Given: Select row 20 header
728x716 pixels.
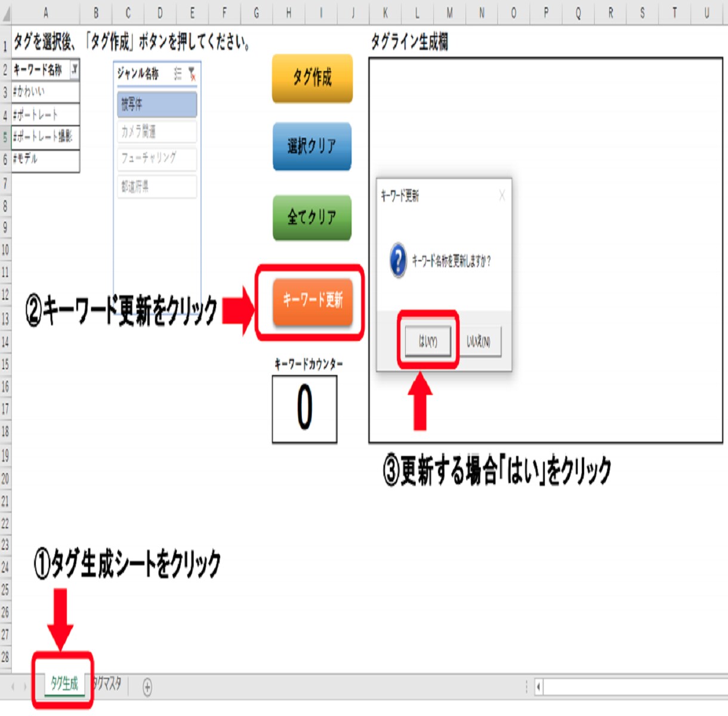Looking at the screenshot, I should (x=5, y=479).
